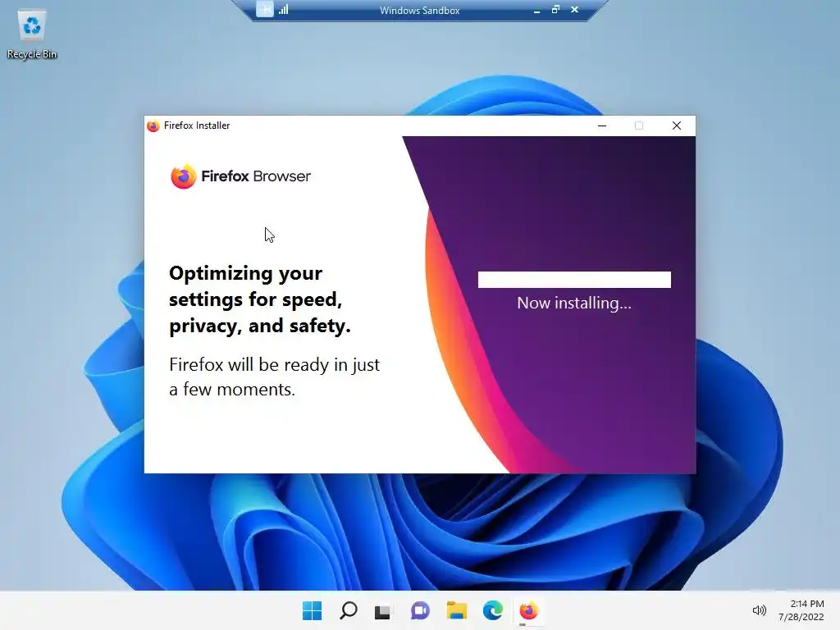Screen dimensions: 840x630
Task: Click the 'Optimizing your settings' heading
Action: coord(260,299)
